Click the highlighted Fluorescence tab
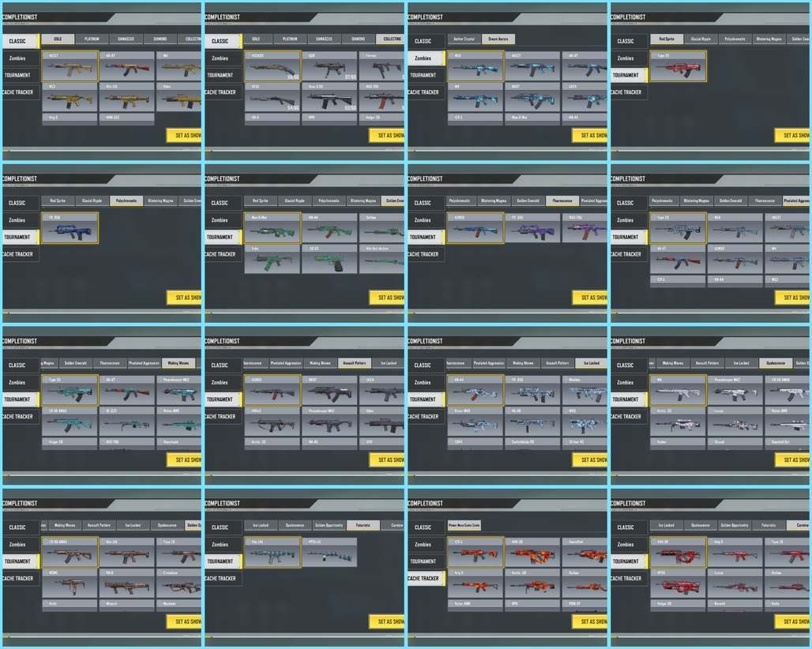812x649 pixels. [562, 201]
